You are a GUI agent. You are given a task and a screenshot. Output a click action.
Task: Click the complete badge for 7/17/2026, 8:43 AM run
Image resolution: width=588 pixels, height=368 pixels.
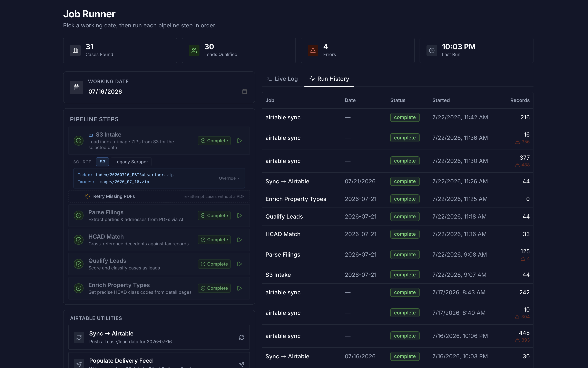405,292
